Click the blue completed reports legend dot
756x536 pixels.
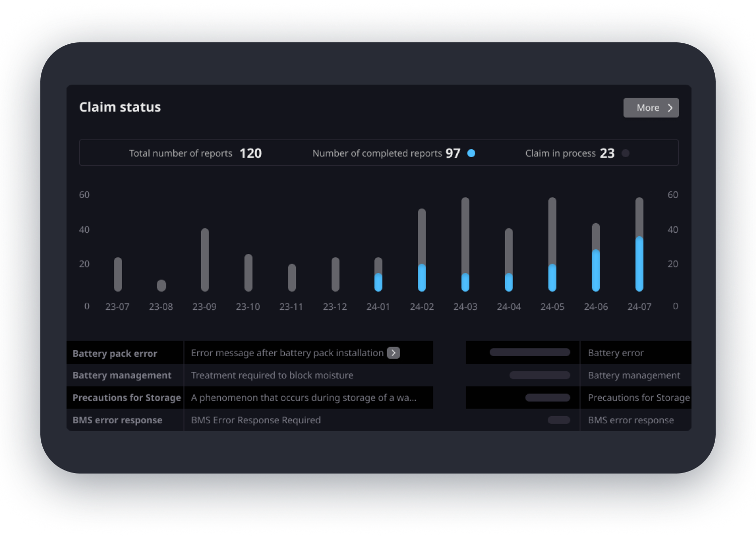(471, 153)
